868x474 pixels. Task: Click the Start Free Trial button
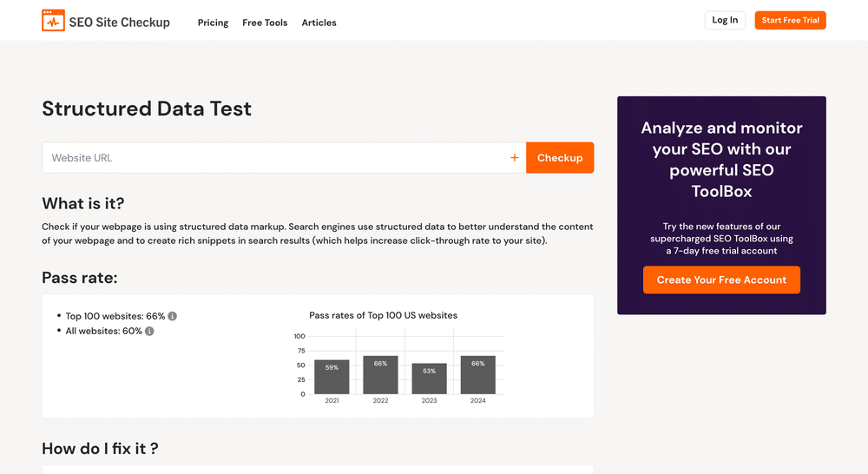[790, 21]
